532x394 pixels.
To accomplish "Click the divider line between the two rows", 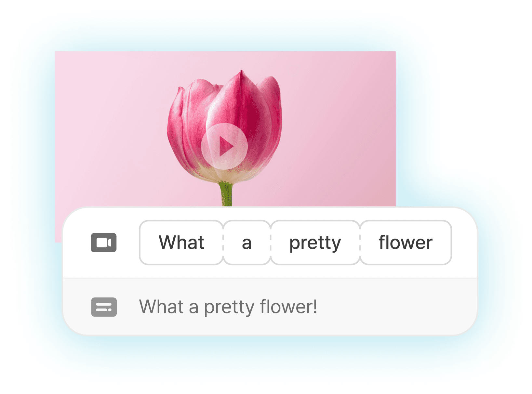I will pyautogui.click(x=270, y=278).
